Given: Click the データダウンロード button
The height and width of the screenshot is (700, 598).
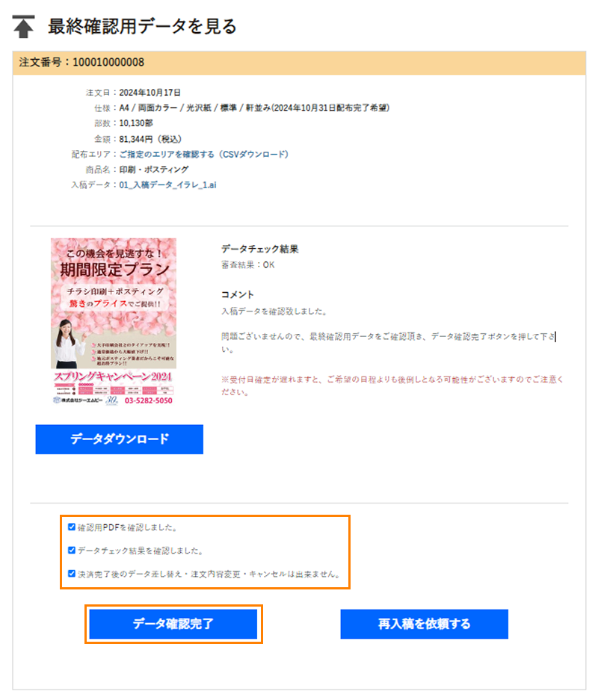Looking at the screenshot, I should click(120, 439).
